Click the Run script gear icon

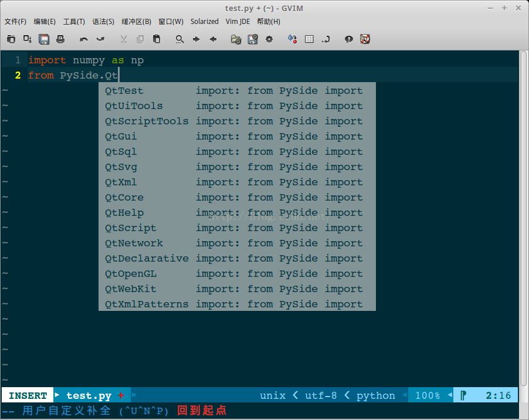[269, 39]
